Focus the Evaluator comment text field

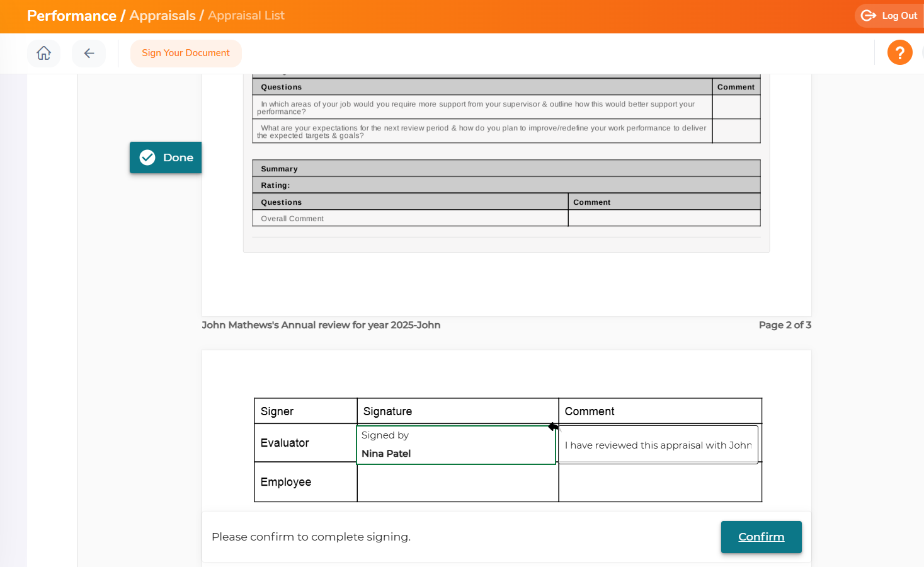(658, 445)
